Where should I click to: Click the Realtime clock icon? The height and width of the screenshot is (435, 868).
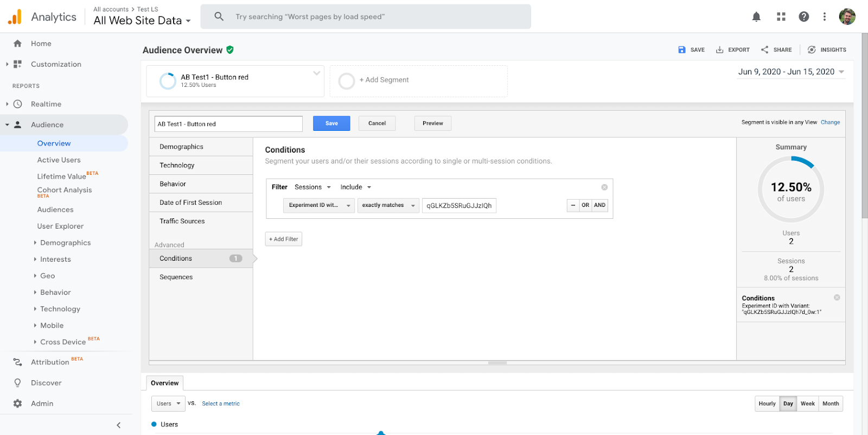pos(18,104)
